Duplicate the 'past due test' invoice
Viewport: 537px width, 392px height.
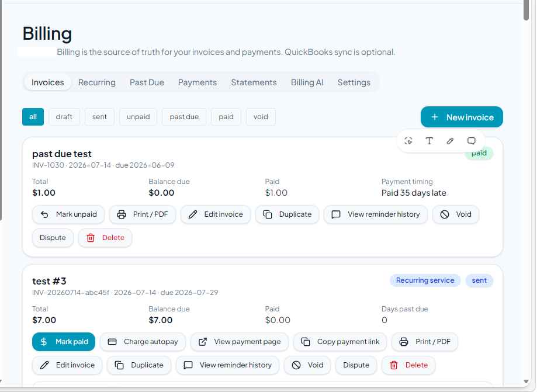[287, 214]
